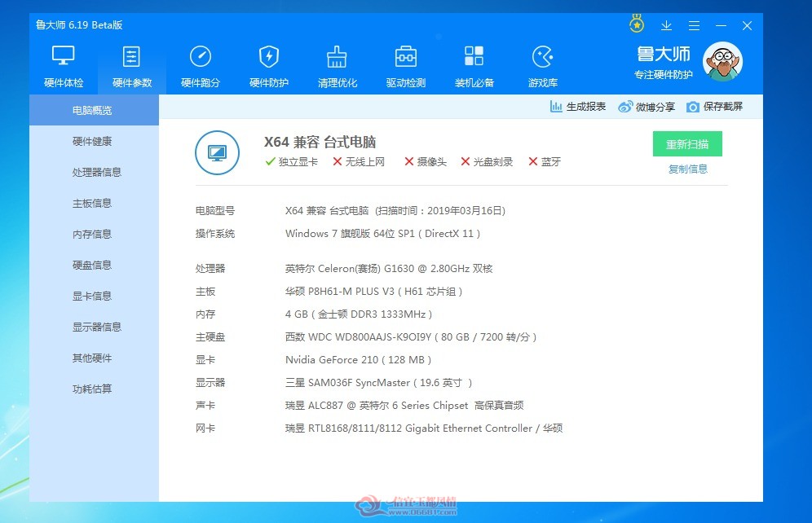Click the monitor value 三星 SyncMaster text
This screenshot has width=812, height=523.
pyautogui.click(x=378, y=382)
